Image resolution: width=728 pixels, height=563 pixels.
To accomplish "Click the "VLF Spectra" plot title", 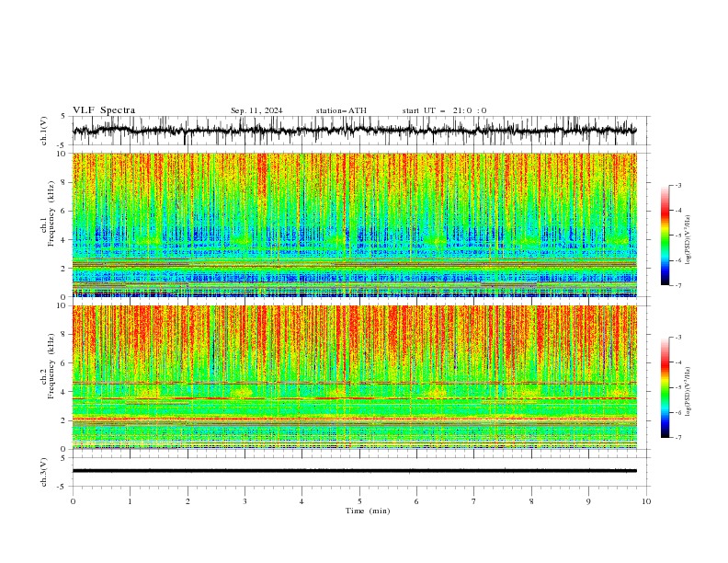I will [x=104, y=110].
